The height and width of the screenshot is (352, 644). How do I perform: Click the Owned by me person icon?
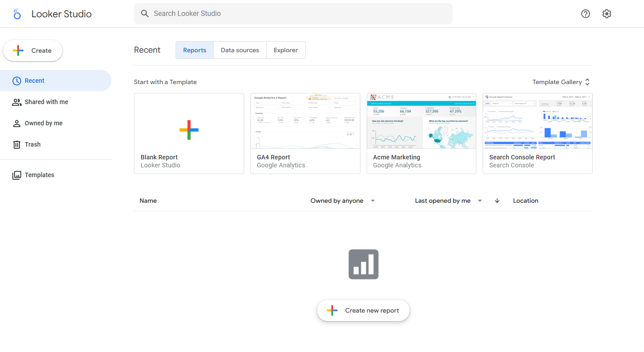coord(17,123)
